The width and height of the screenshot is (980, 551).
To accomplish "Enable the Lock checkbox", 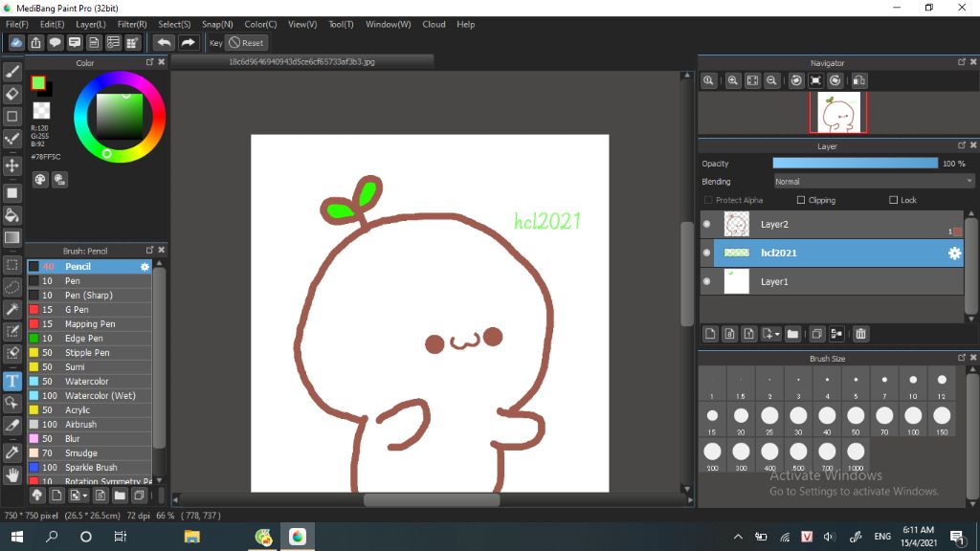I will click(x=893, y=200).
